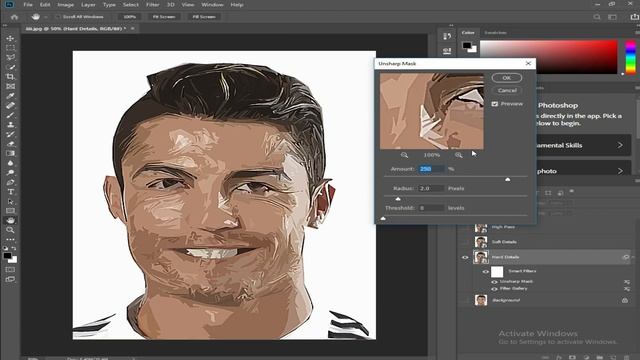Viewport: 640px width, 360px height.
Task: Open the Edit menu
Action: tap(45, 5)
